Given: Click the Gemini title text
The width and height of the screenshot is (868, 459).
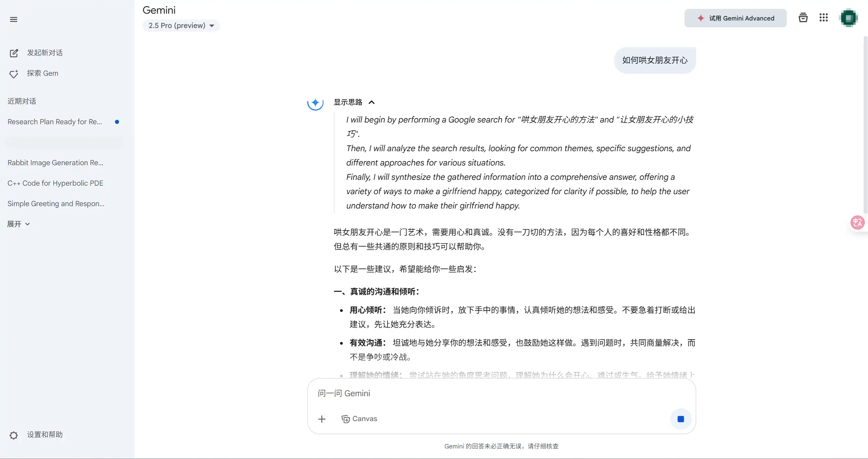Looking at the screenshot, I should 159,10.
